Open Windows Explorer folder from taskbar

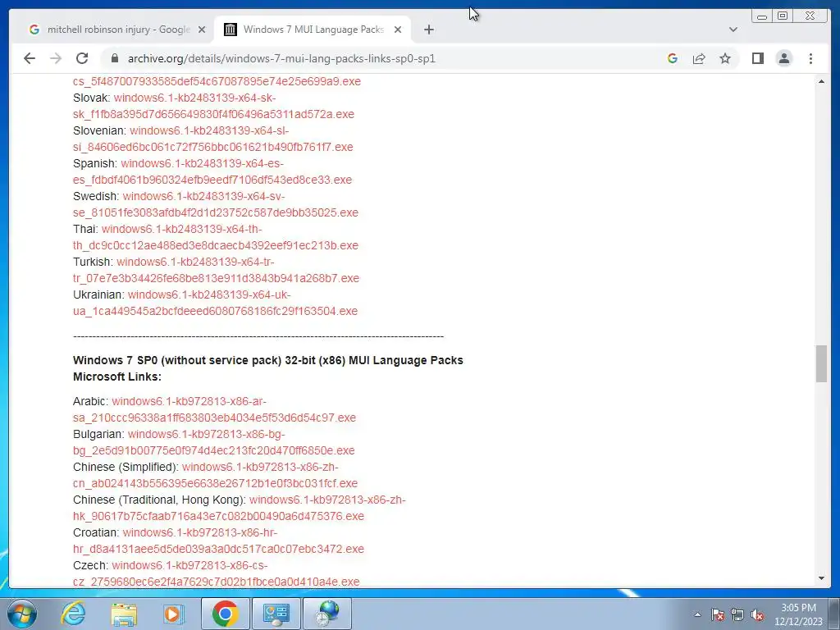[124, 614]
